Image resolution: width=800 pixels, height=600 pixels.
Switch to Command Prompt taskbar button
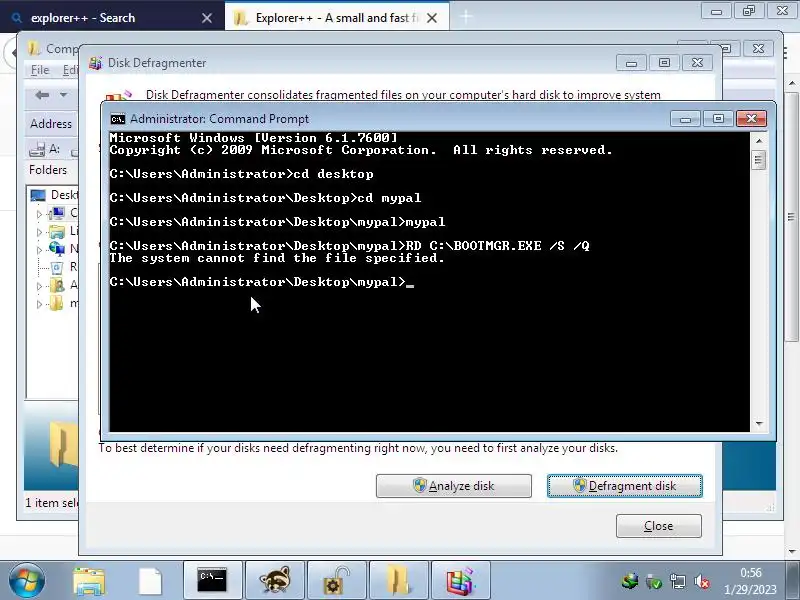pos(213,581)
